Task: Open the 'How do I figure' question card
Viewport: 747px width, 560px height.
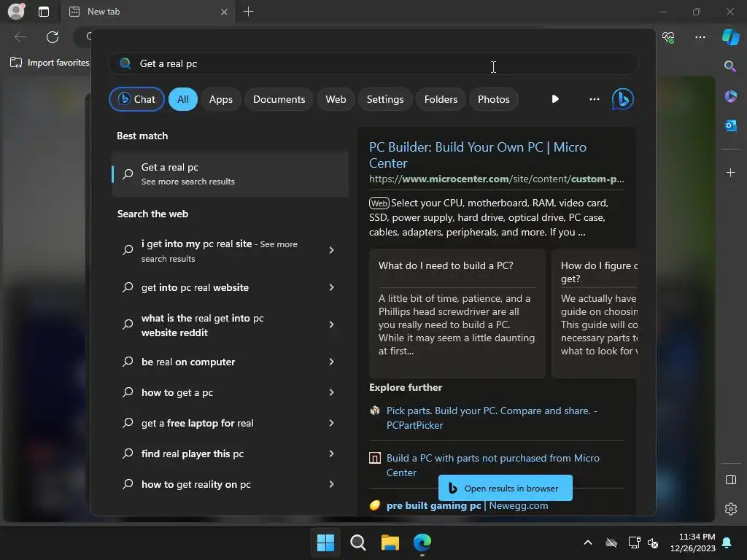Action: pyautogui.click(x=595, y=313)
